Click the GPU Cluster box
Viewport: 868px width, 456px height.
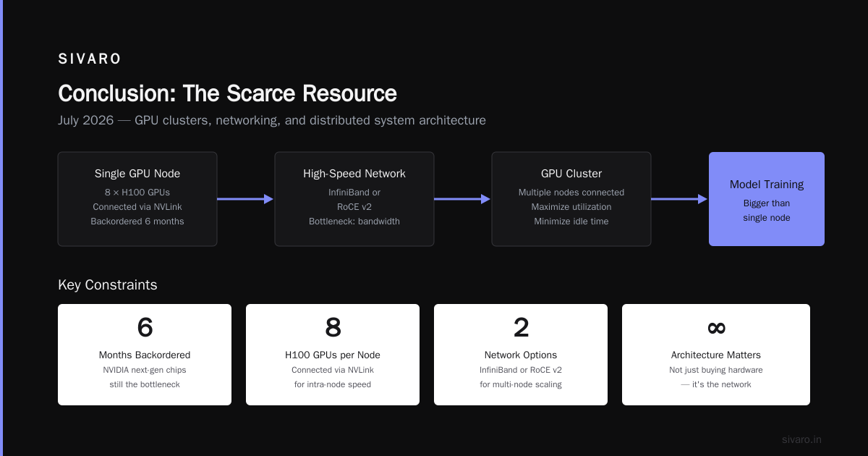tap(571, 199)
